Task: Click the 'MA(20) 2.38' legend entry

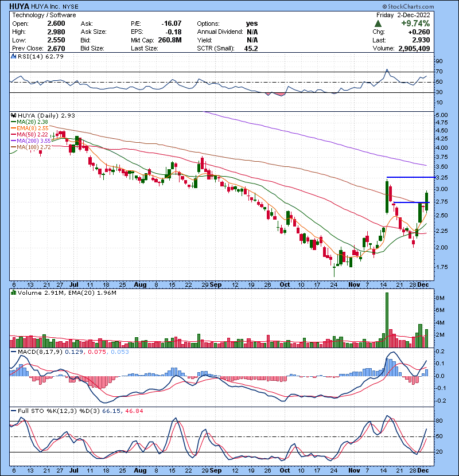Action: coord(32,122)
